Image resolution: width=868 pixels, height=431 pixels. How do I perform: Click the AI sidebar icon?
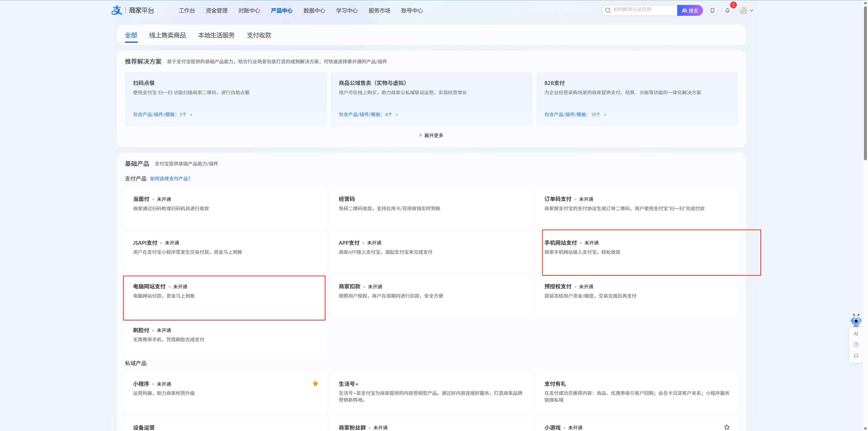(x=856, y=334)
